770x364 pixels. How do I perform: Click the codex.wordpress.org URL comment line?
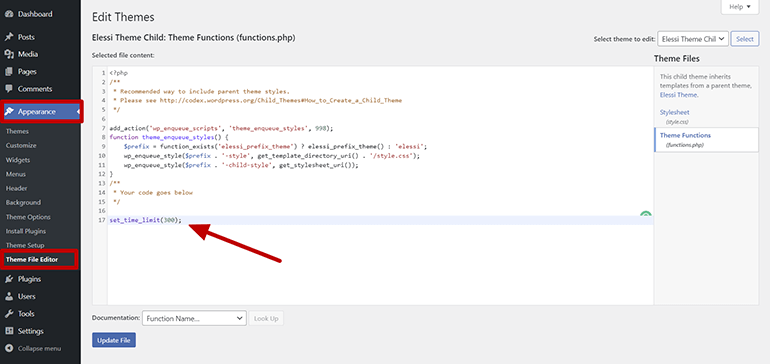(x=257, y=100)
